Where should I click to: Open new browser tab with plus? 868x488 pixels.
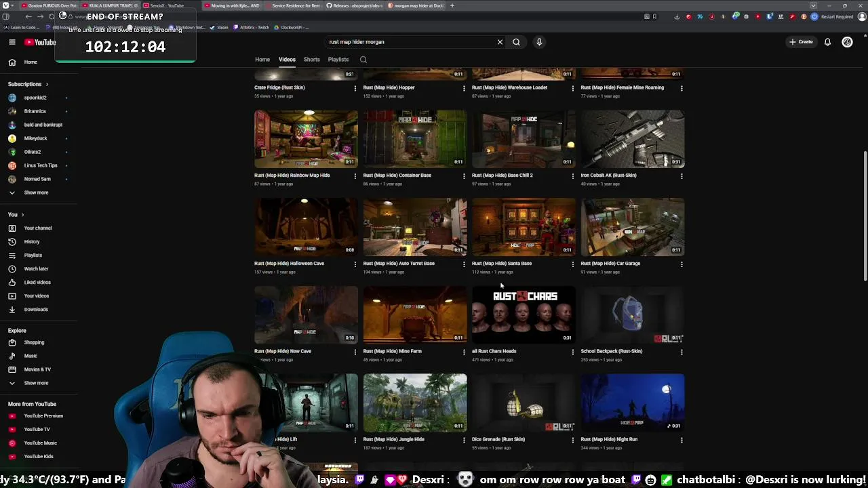(453, 5)
